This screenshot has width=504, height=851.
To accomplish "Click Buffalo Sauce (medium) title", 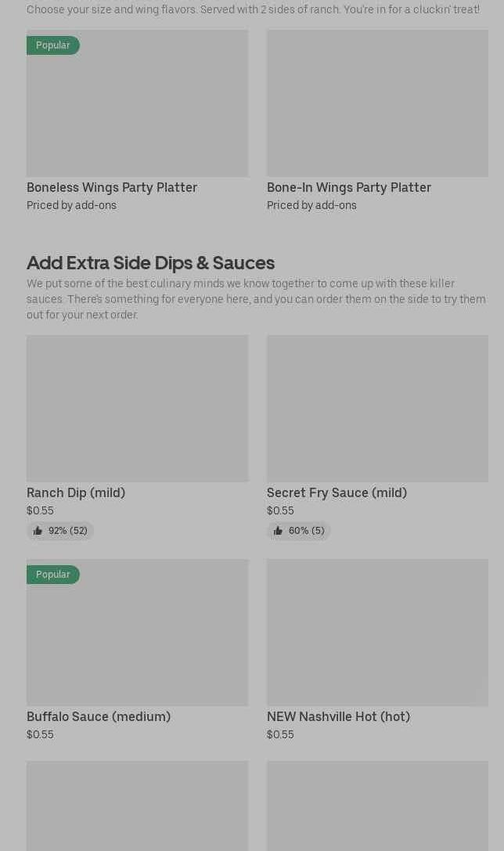I will (99, 716).
